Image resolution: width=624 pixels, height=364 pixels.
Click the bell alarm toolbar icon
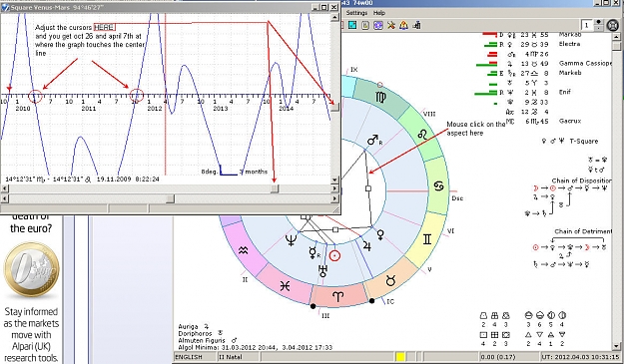point(403,25)
